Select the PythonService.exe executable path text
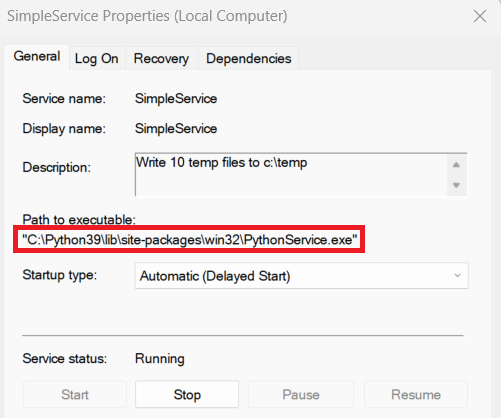This screenshot has width=501, height=418. tap(189, 240)
